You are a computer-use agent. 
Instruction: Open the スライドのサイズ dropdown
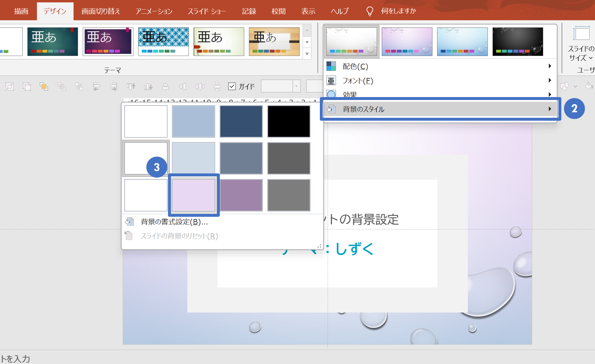(581, 44)
